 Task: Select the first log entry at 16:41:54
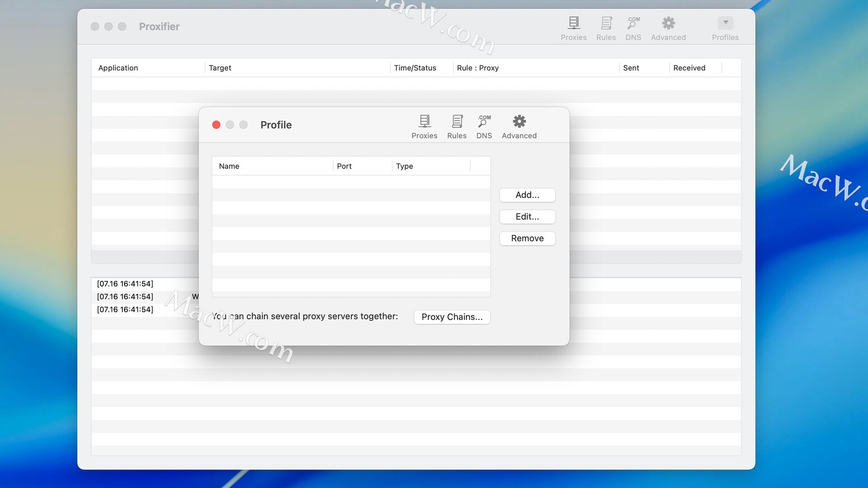pyautogui.click(x=125, y=284)
